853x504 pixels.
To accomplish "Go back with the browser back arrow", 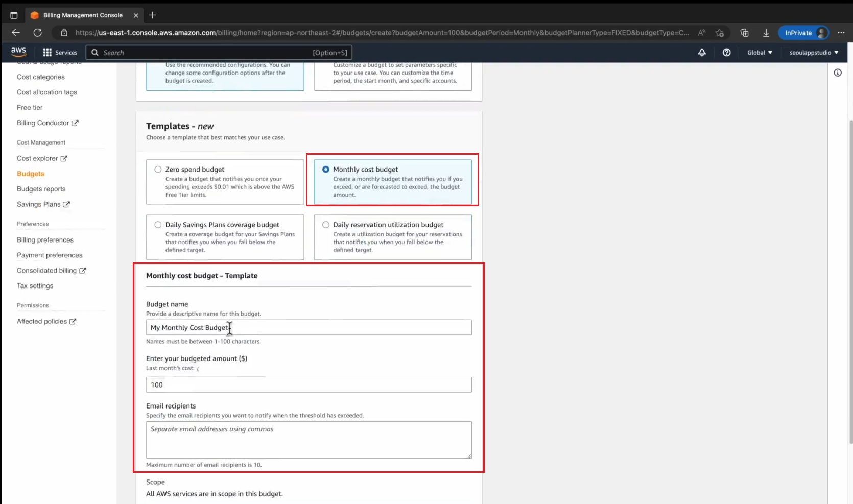I will (x=16, y=33).
